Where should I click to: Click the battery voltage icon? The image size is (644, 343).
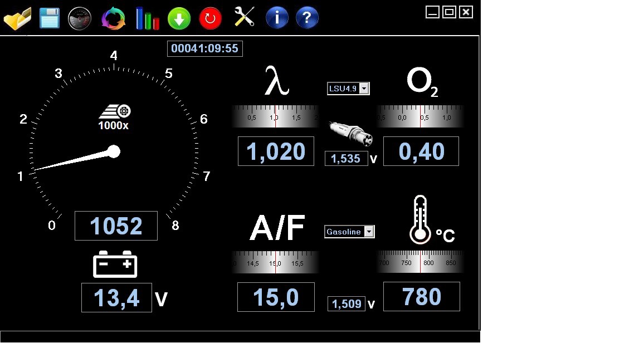pyautogui.click(x=115, y=264)
